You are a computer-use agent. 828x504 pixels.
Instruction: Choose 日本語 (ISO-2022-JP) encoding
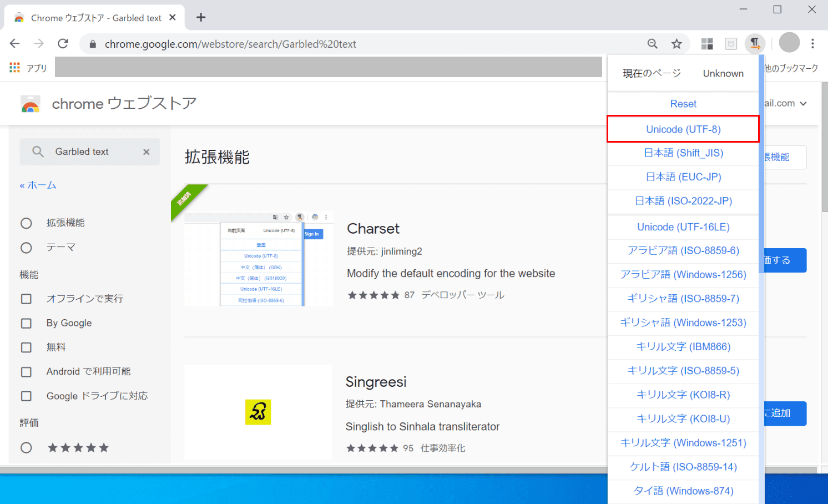(x=683, y=201)
